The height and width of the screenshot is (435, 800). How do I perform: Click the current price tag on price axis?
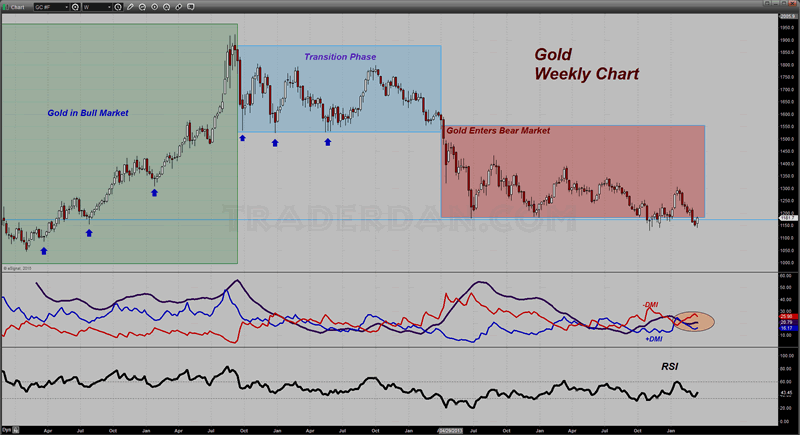(788, 218)
